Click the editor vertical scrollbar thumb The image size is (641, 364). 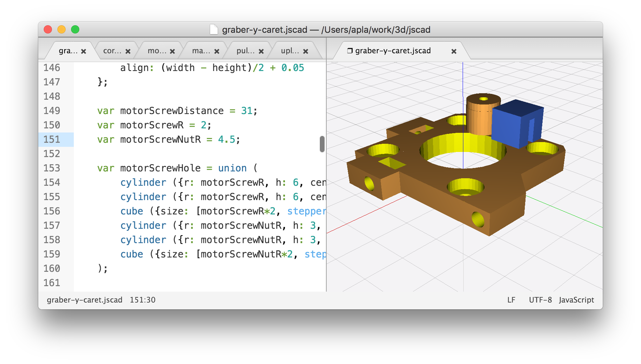click(x=322, y=144)
